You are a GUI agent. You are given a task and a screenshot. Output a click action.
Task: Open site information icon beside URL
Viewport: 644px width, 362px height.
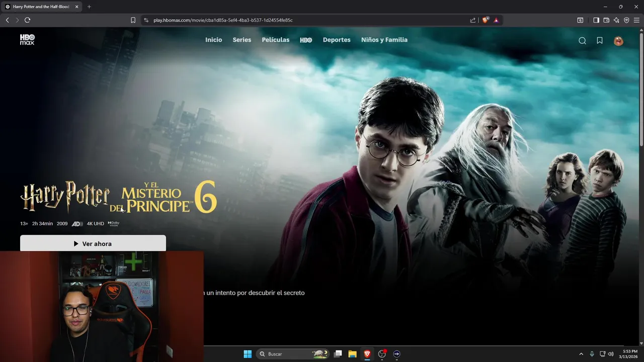146,20
